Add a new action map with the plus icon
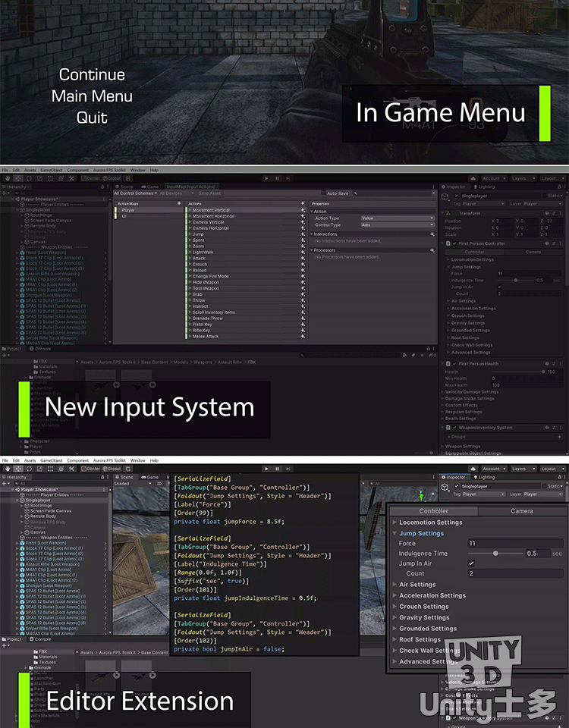This screenshot has width=569, height=728. [179, 203]
